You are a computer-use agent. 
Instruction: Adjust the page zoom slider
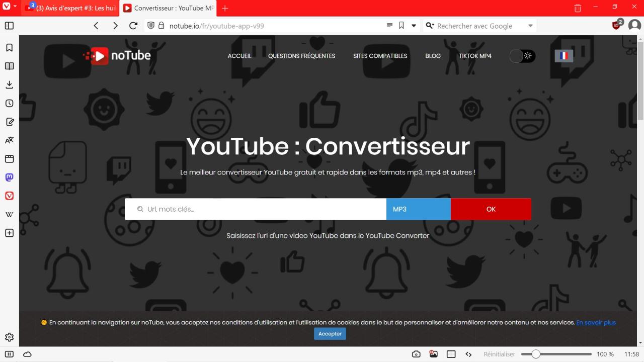pos(556,354)
